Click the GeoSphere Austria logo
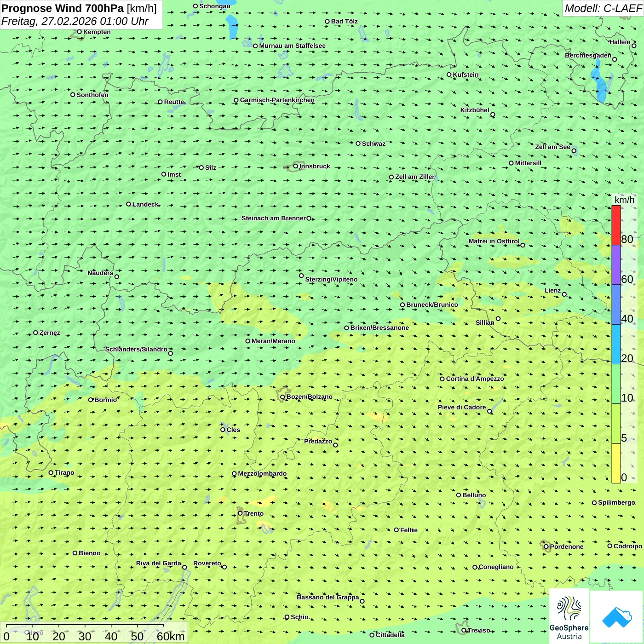The width and height of the screenshot is (644, 644). click(x=569, y=616)
